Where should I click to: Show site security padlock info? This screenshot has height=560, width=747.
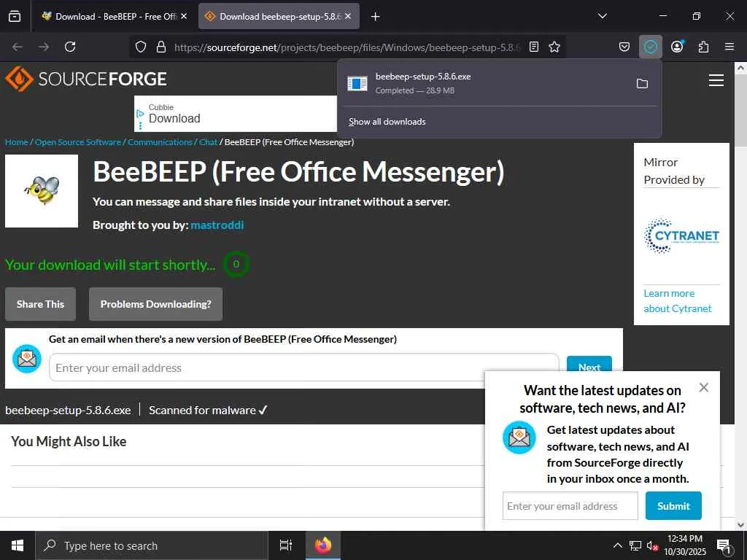tap(161, 47)
